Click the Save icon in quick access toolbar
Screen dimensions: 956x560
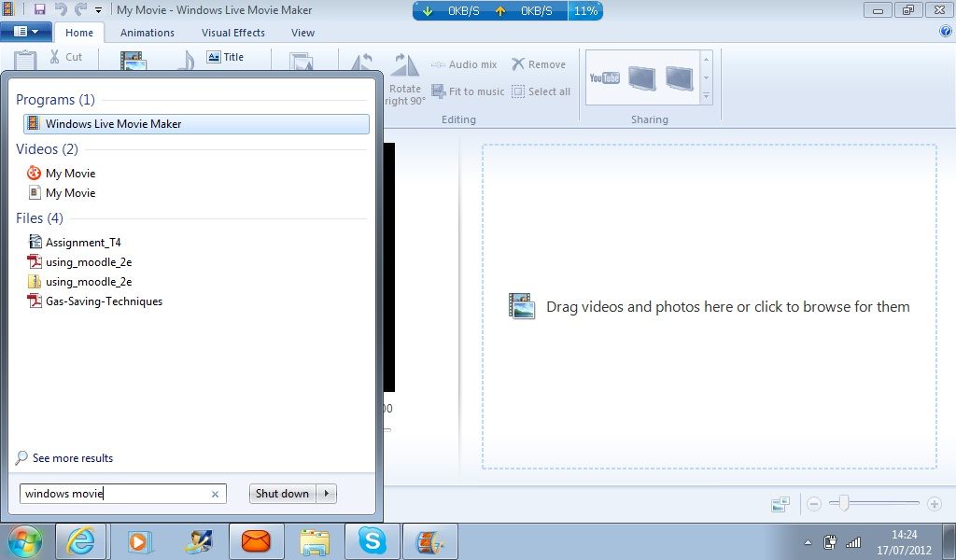tap(39, 9)
